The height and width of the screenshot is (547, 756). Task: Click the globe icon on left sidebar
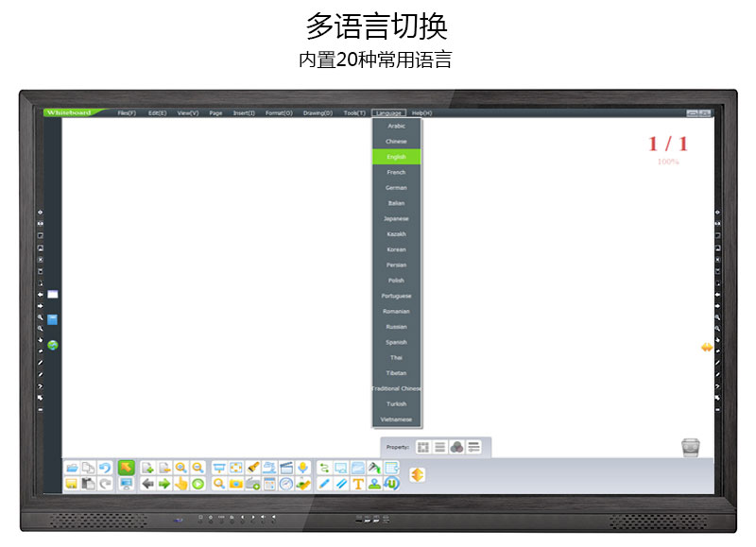tap(53, 345)
